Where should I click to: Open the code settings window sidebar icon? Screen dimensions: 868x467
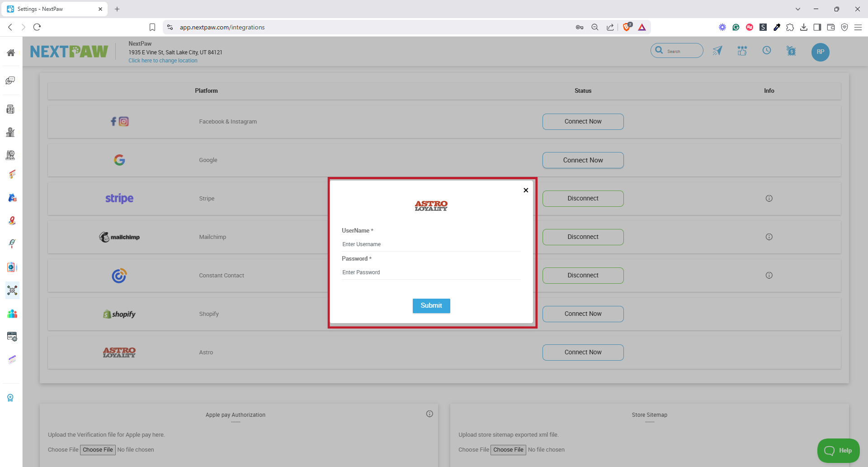tap(12, 337)
